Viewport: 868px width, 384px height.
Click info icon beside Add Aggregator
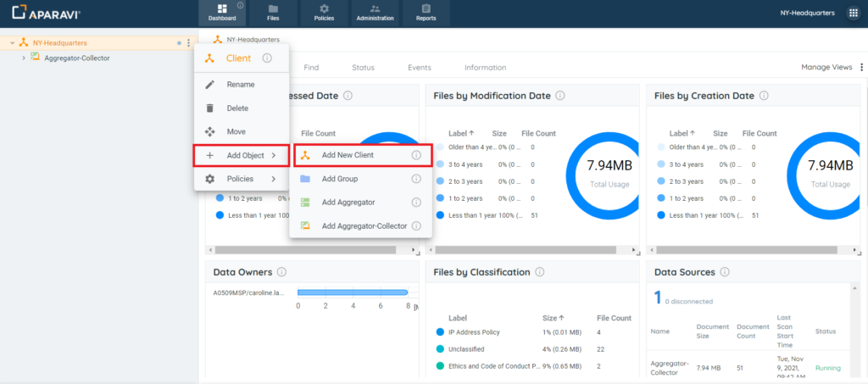click(x=416, y=203)
